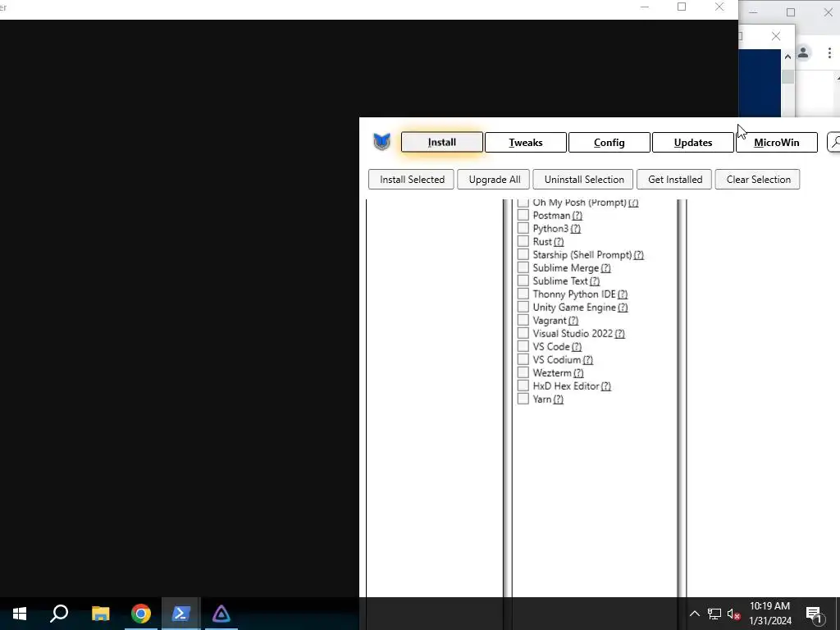This screenshot has height=630, width=840.
Task: Tick the Sublime Text checkbox
Action: coord(523,281)
